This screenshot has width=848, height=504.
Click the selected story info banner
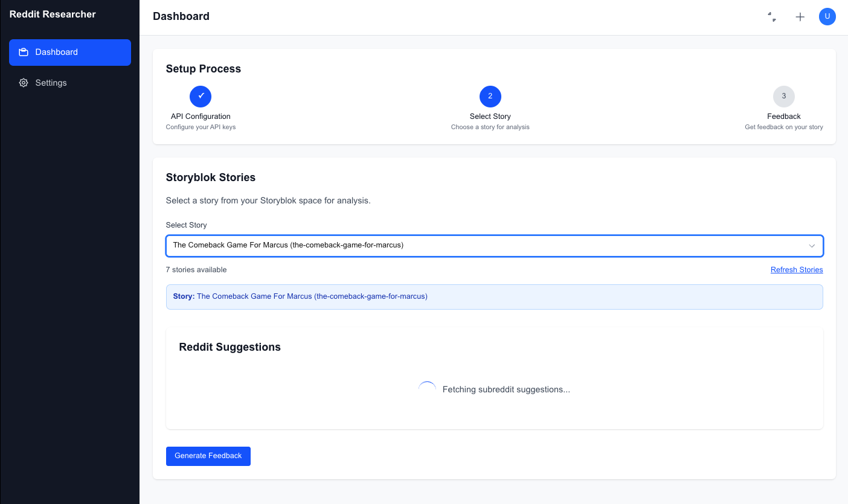point(495,297)
